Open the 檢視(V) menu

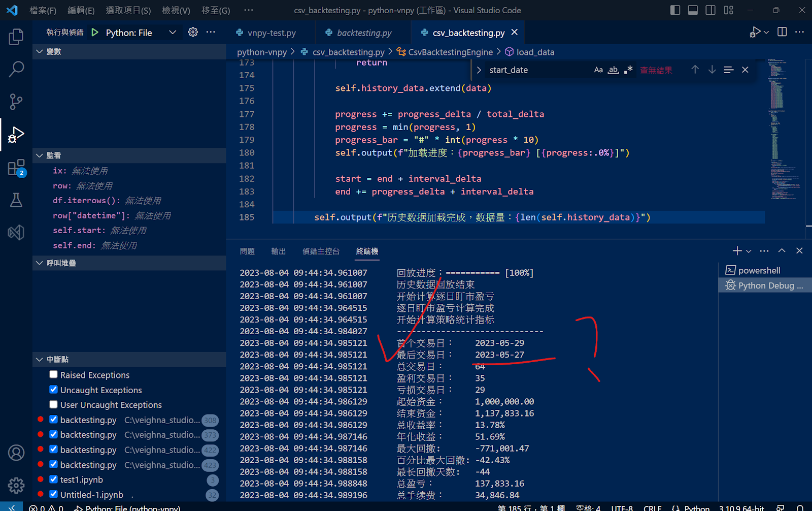tap(176, 10)
